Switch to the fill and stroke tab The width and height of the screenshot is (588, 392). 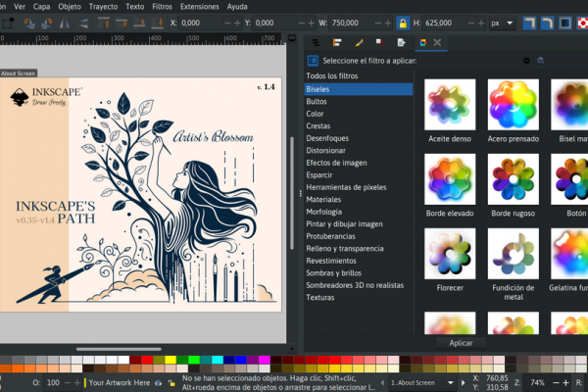click(x=359, y=43)
